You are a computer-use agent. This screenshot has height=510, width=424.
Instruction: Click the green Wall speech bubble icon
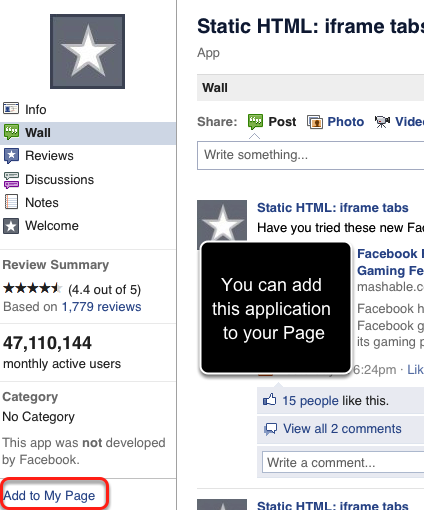click(11, 132)
